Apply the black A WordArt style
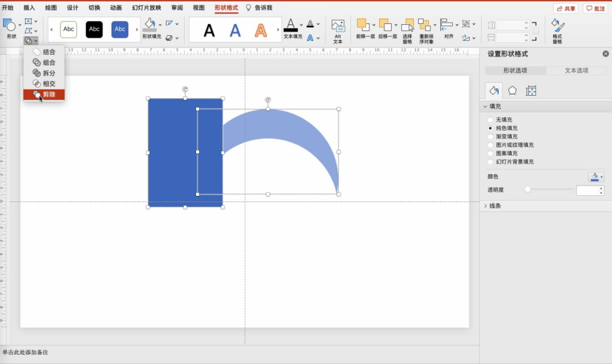Screen dimensions: 612x364 tap(209, 30)
